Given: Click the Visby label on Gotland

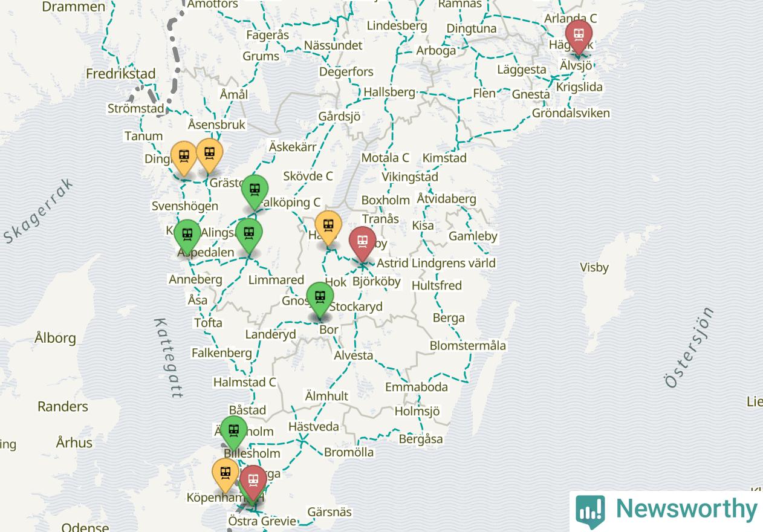Looking at the screenshot, I should (594, 267).
